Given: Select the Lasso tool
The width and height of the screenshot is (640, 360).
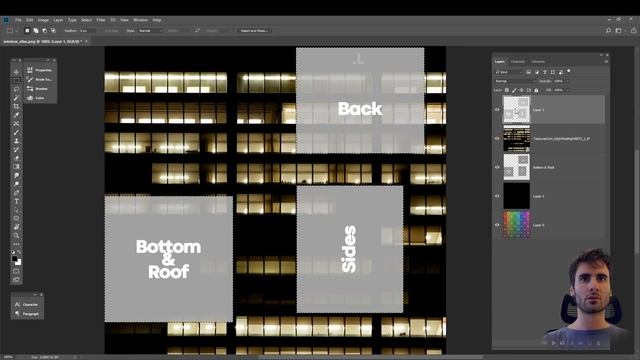Looking at the screenshot, I should coord(16,89).
